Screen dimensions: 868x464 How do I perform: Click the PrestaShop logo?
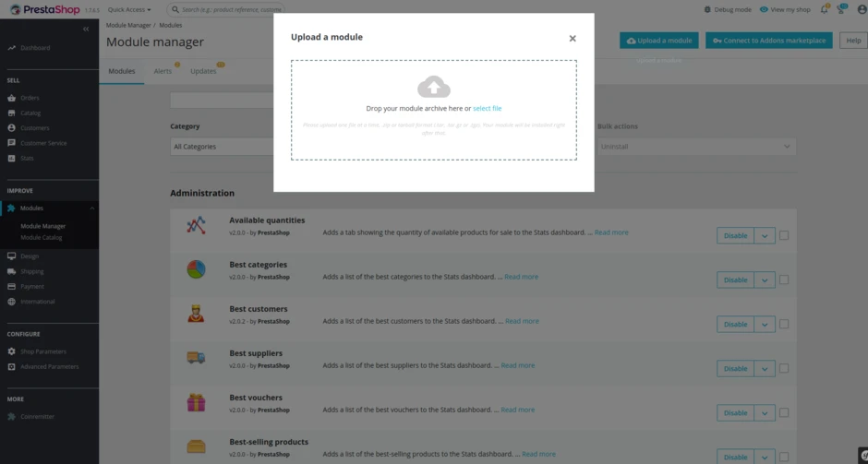click(45, 9)
